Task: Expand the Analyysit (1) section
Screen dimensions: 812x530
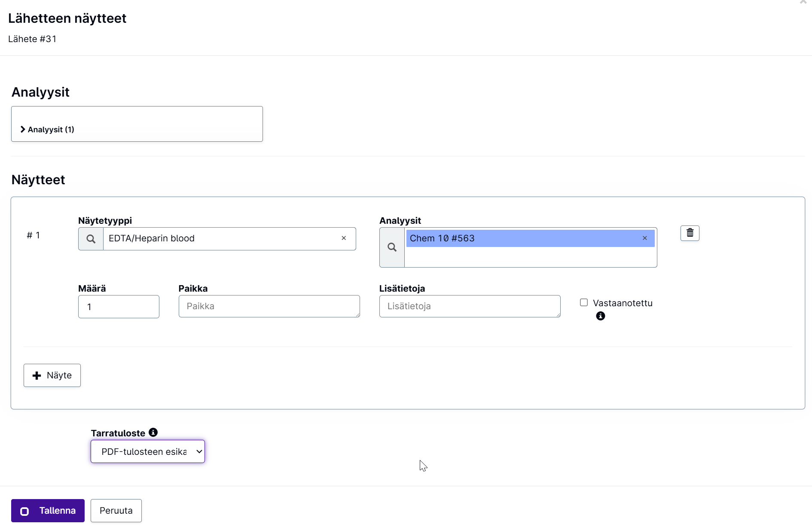Action: tap(47, 129)
